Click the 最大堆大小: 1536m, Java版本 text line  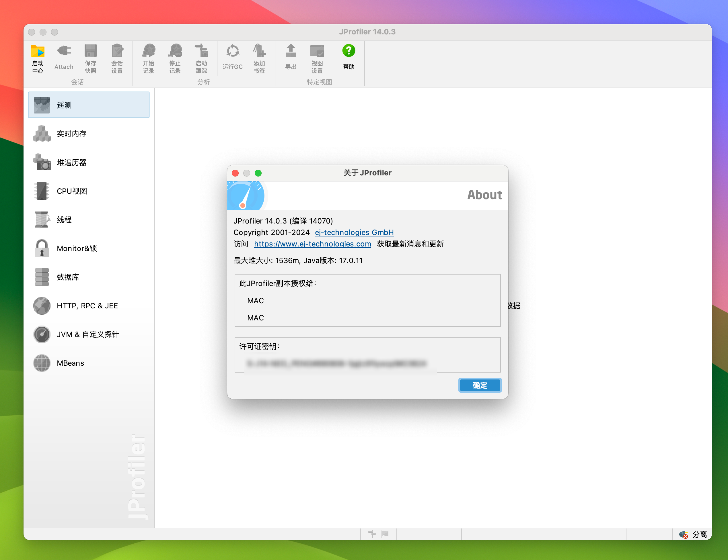pos(298,261)
